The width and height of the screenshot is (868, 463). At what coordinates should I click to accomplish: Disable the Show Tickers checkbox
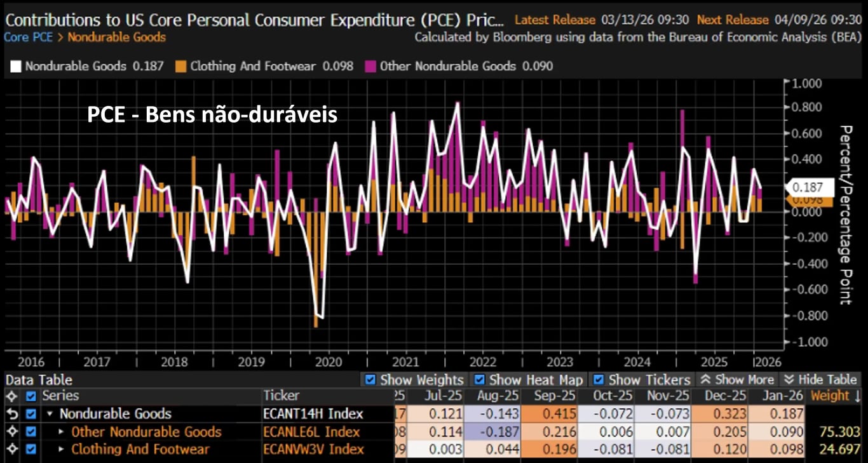click(599, 380)
